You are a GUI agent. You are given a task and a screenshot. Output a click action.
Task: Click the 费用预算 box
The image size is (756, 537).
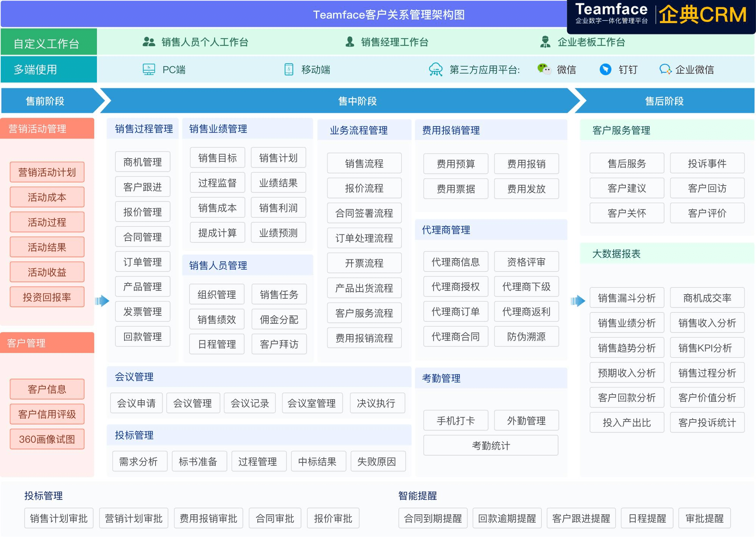[456, 164]
